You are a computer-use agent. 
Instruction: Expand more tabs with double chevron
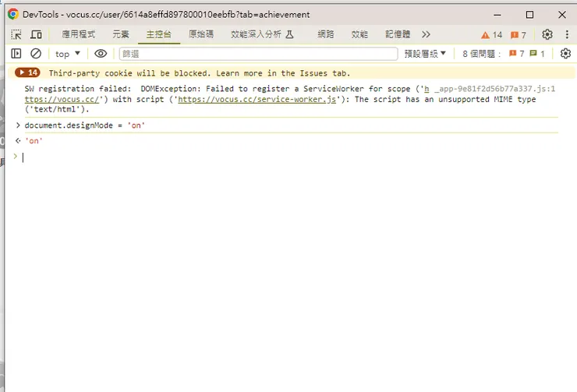click(x=427, y=34)
